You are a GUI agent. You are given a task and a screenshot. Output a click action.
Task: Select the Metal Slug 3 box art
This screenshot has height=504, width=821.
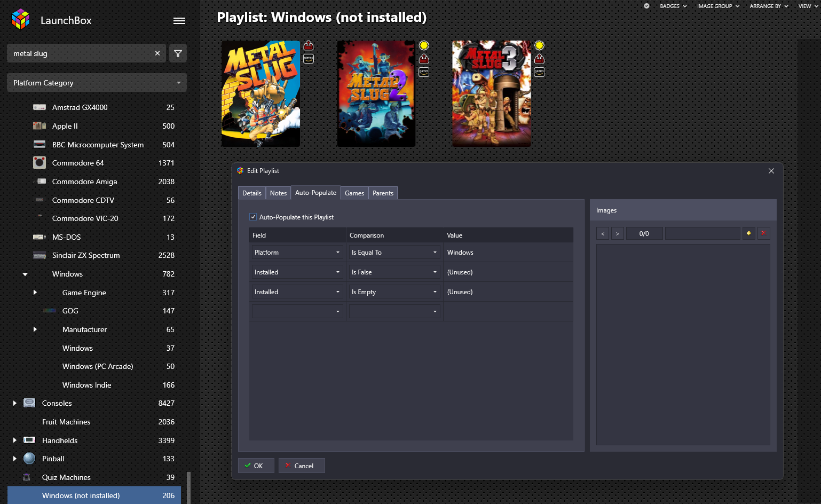(492, 93)
